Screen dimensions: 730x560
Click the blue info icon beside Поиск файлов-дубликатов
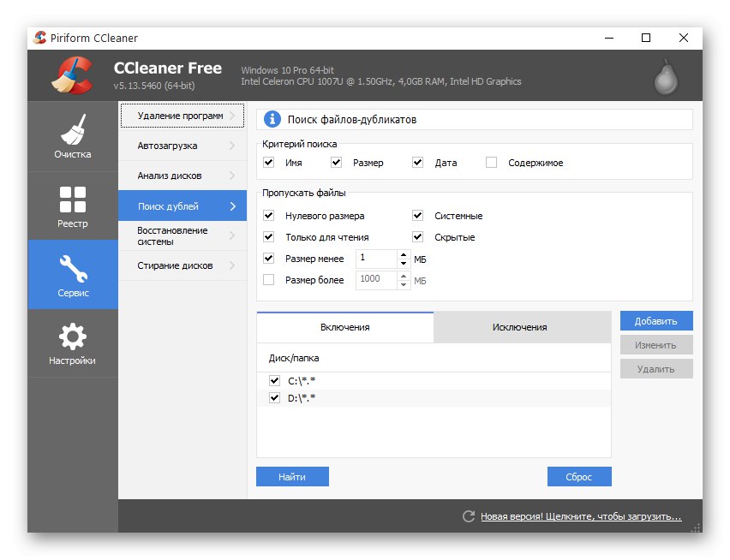coord(272,120)
